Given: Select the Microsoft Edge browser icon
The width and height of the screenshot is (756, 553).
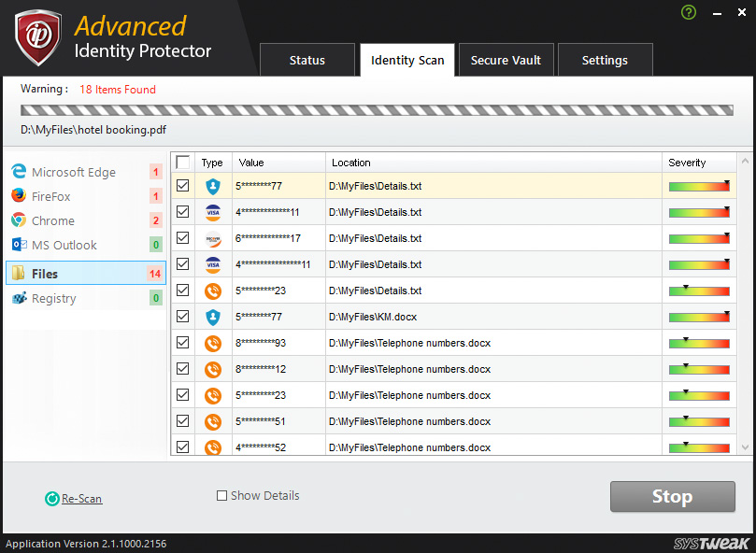Looking at the screenshot, I should tap(19, 171).
